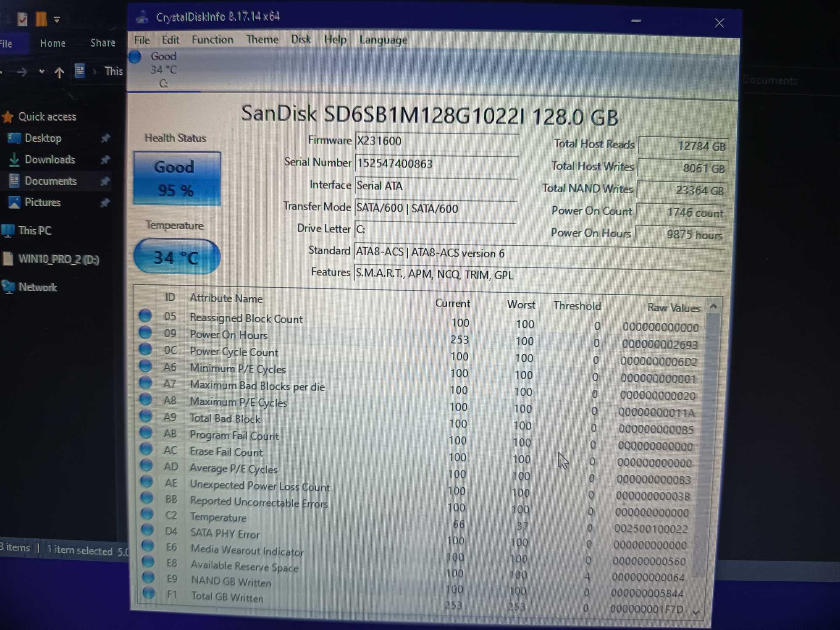Screen dimensions: 840x630
Task: Open the Help menu
Action: (x=335, y=40)
